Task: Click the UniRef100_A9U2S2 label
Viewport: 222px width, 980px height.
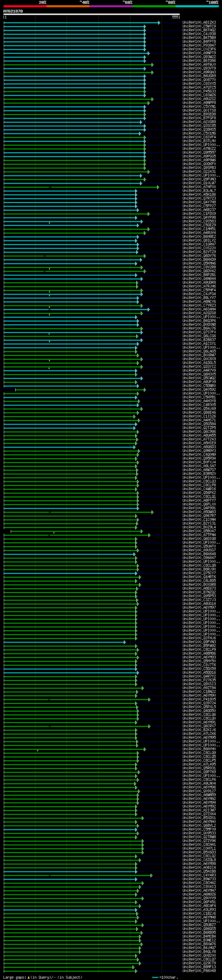Action: [x=199, y=99]
